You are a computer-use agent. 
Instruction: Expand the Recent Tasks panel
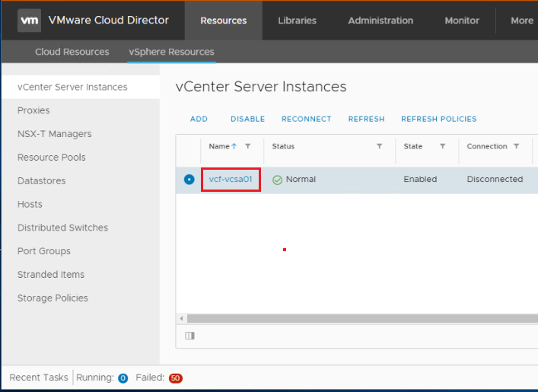[x=39, y=378]
